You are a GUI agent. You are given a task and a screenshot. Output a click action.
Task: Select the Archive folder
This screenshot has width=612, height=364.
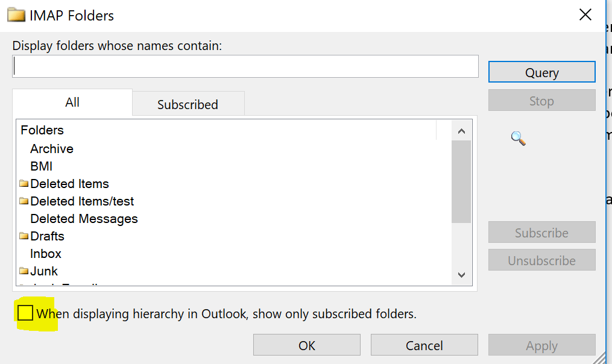(52, 149)
